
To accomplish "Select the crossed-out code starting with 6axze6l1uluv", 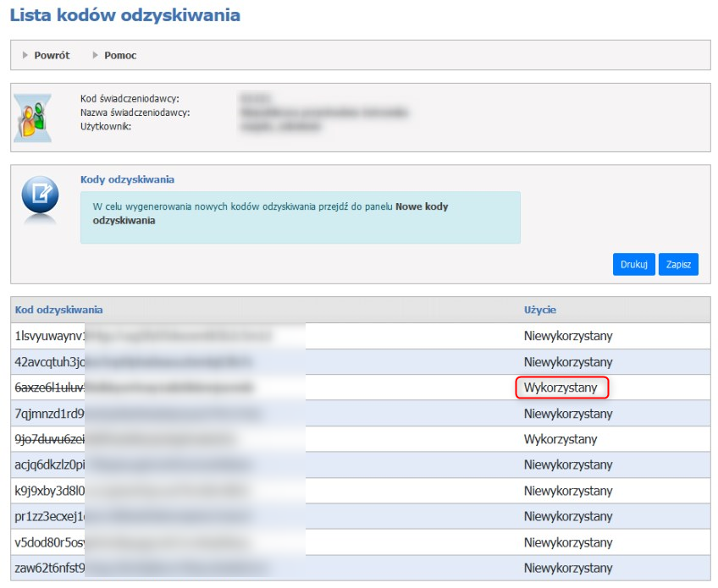I will [50, 387].
